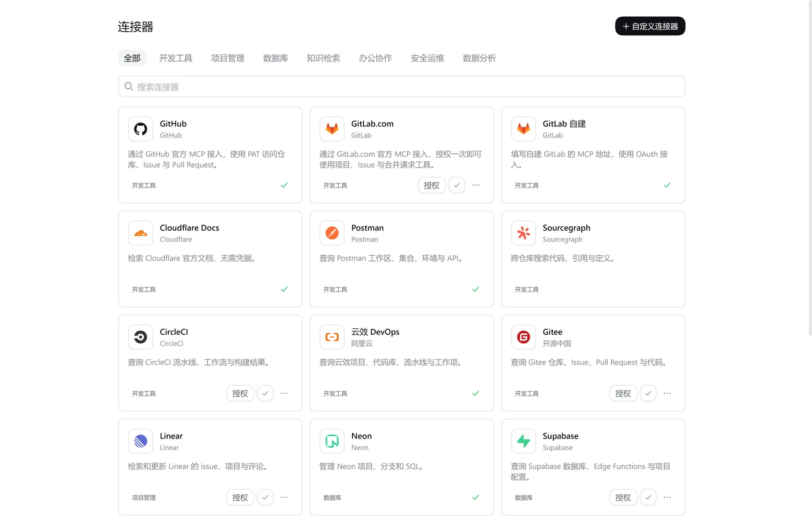Click the 云效 DevOps logo icon
This screenshot has height=518, width=812.
(332, 337)
